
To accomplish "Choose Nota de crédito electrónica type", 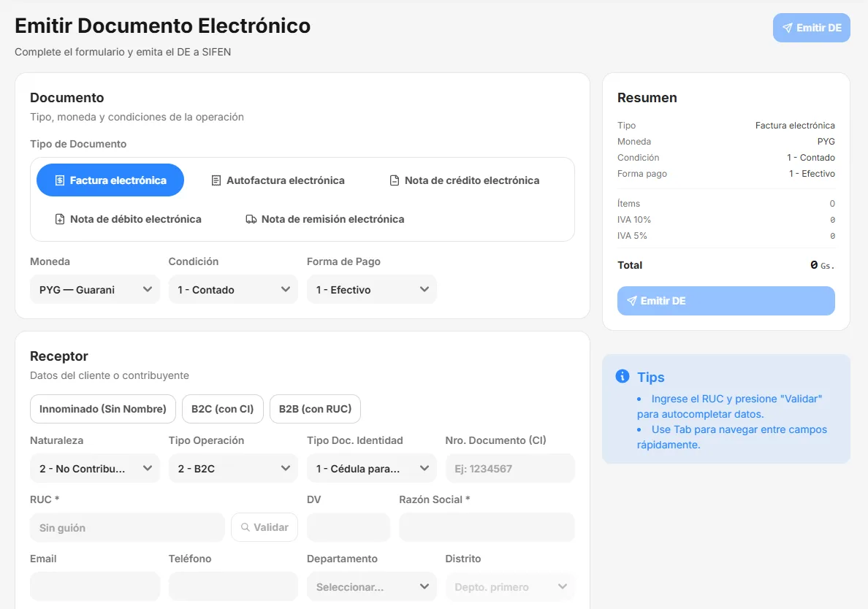I will pyautogui.click(x=464, y=180).
